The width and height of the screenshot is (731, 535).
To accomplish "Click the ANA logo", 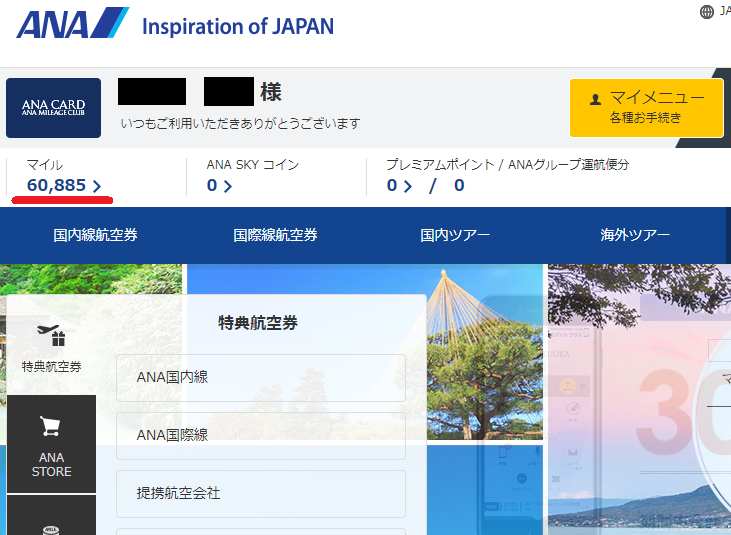I will pyautogui.click(x=73, y=23).
